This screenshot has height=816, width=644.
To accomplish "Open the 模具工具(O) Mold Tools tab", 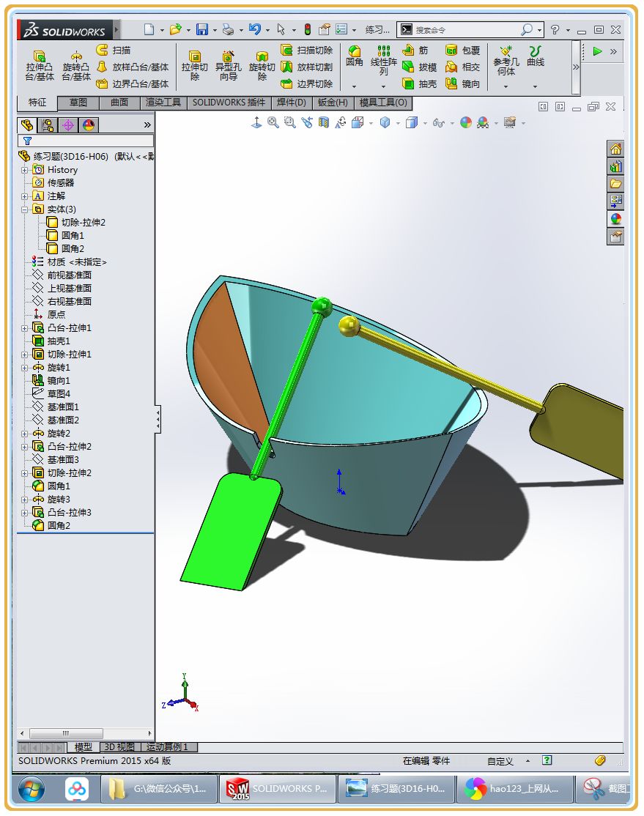I will (x=383, y=103).
